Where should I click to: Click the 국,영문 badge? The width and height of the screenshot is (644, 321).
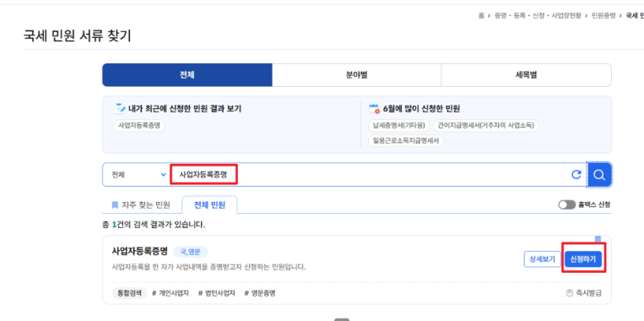(x=190, y=252)
